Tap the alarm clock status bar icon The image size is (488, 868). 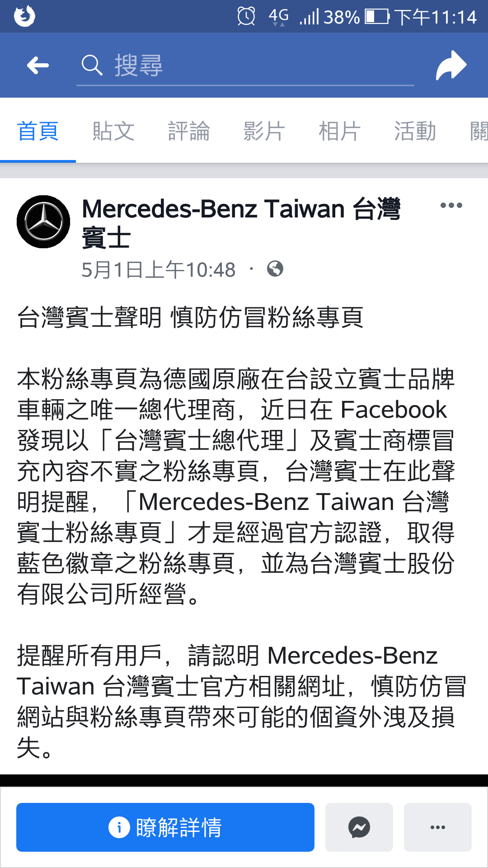246,17
